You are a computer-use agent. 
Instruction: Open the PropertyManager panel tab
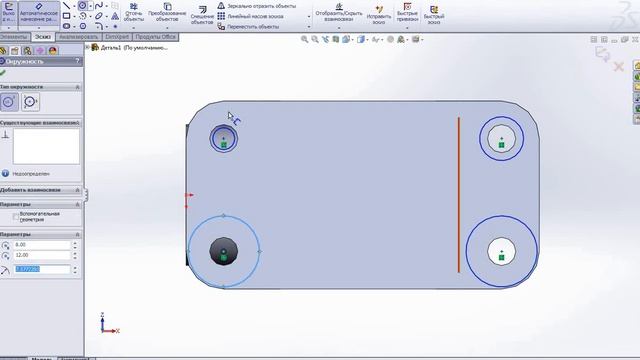[x=15, y=51]
